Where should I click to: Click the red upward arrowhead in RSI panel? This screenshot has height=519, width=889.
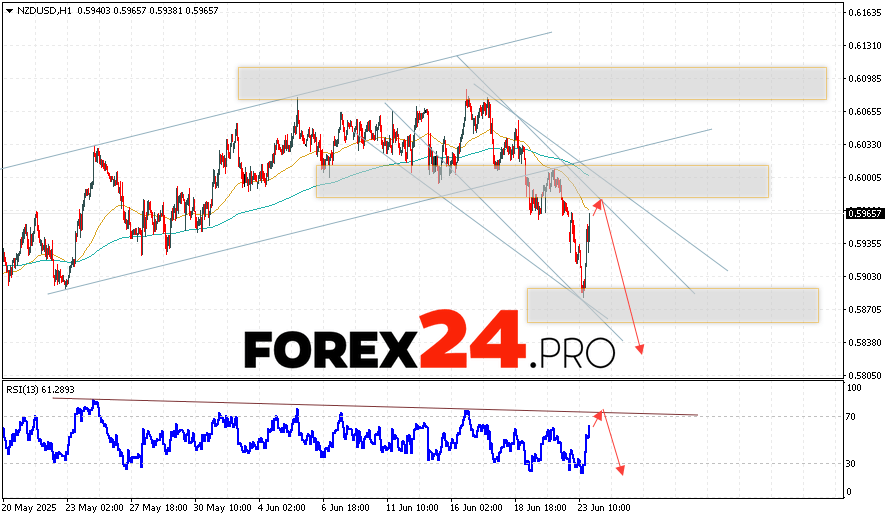tap(600, 413)
